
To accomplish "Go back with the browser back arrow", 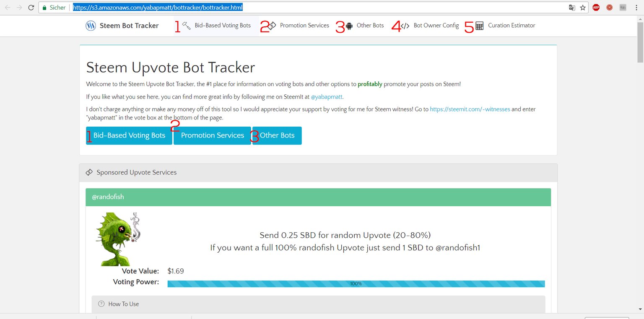I will pos(8,8).
